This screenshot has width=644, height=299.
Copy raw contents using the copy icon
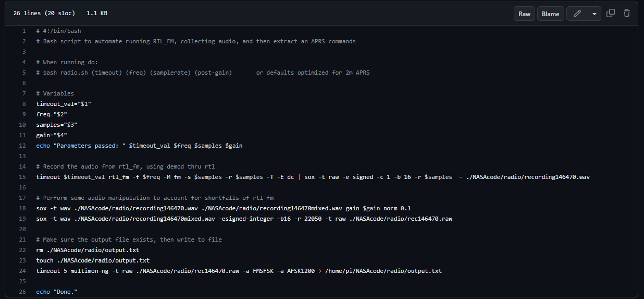tap(611, 14)
